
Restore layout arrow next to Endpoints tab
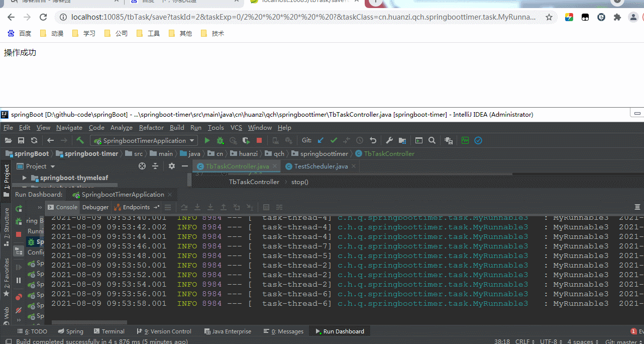point(156,207)
